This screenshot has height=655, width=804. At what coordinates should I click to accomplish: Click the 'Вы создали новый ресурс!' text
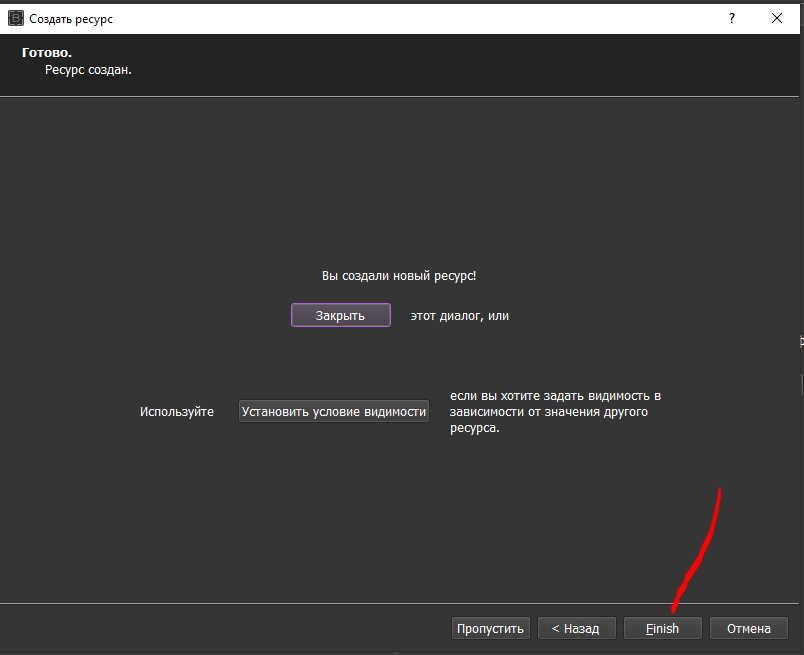399,276
